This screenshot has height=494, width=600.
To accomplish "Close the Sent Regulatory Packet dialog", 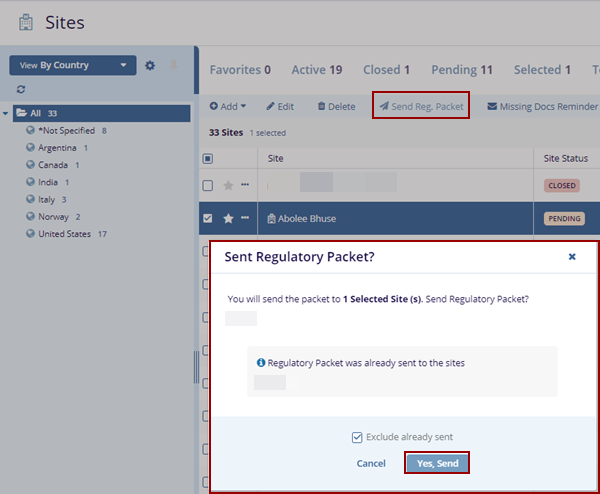I will coord(572,257).
